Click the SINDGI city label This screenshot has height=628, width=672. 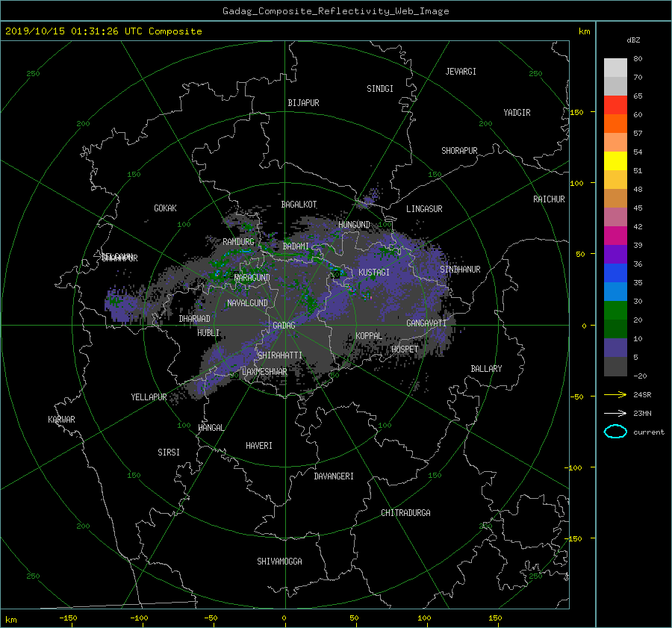pyautogui.click(x=380, y=89)
